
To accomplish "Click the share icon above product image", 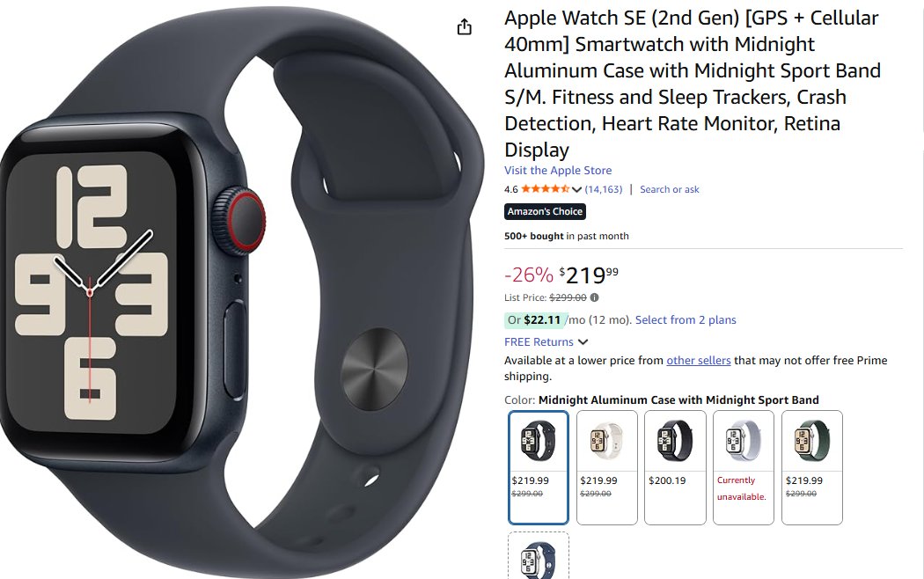I will point(465,27).
